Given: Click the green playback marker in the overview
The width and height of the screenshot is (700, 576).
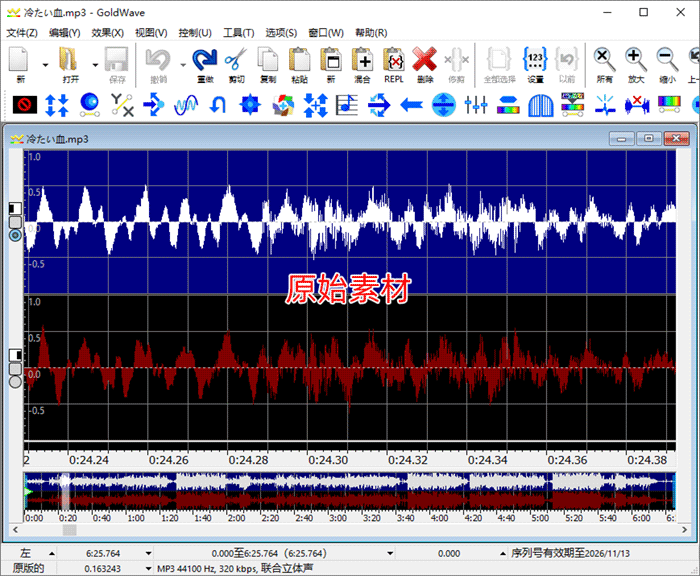Looking at the screenshot, I should 29,492.
